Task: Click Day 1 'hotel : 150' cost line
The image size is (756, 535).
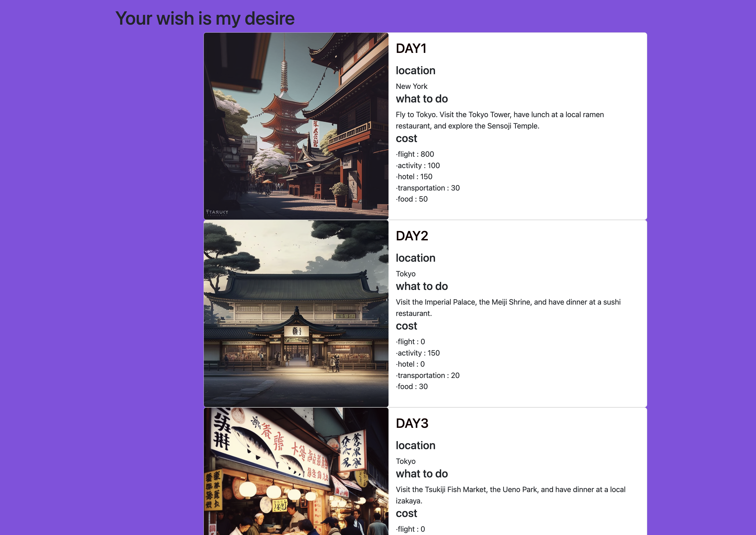Action: [x=414, y=177]
